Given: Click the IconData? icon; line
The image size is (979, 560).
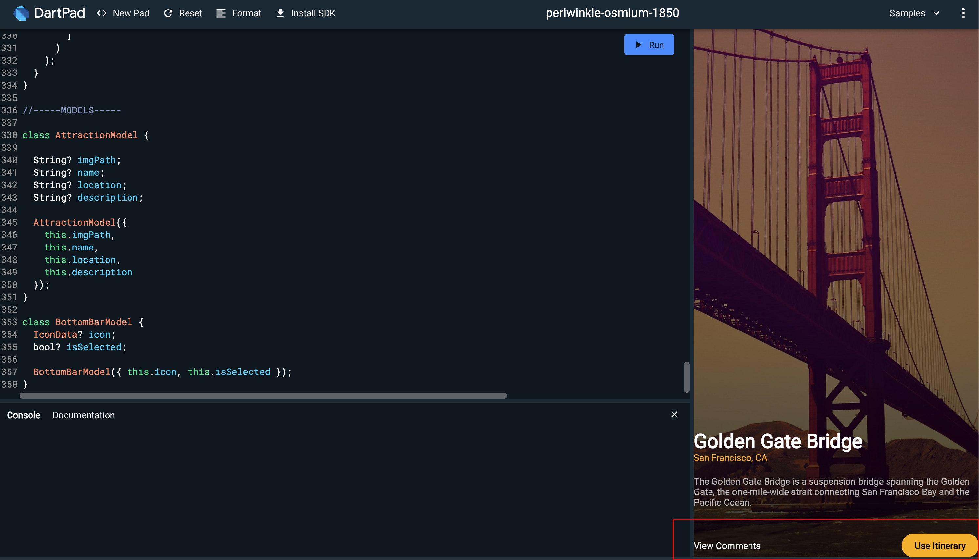Looking at the screenshot, I should click(x=74, y=334).
